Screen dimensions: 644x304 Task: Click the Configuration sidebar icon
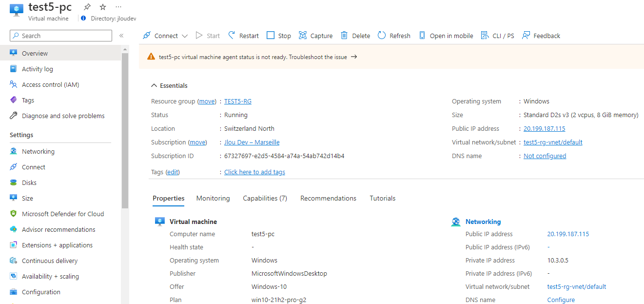pos(14,292)
